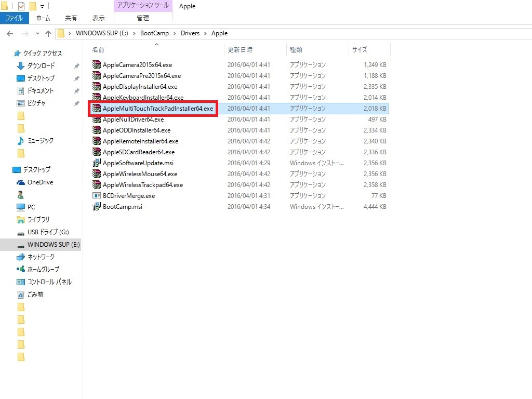Viewport: 532px width, 399px height.
Task: Expand chevron after WINDOWS SUP (E:) in address bar
Action: click(134, 33)
